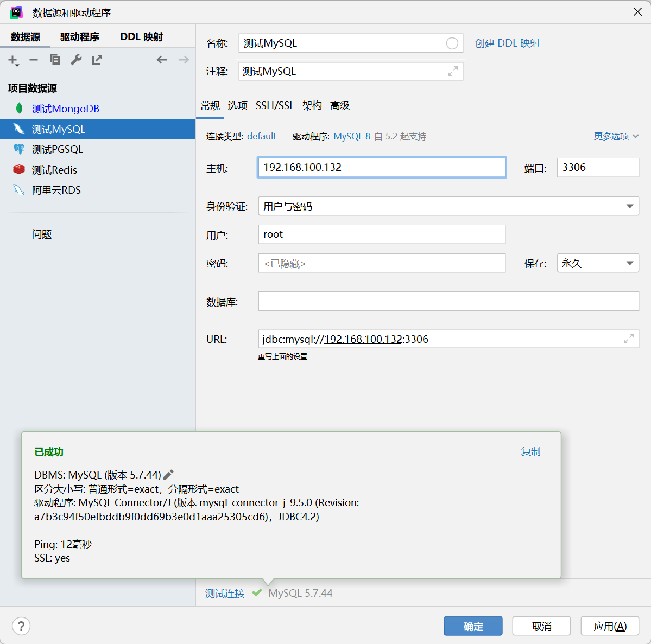
Task: Select 测试PGSQL data source
Action: [x=98, y=149]
